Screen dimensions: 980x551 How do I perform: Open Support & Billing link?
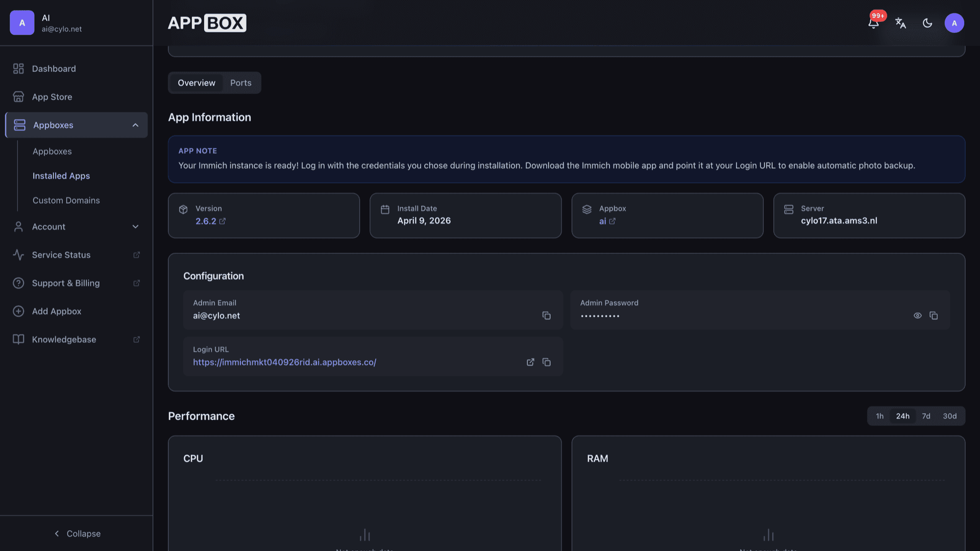click(x=77, y=283)
